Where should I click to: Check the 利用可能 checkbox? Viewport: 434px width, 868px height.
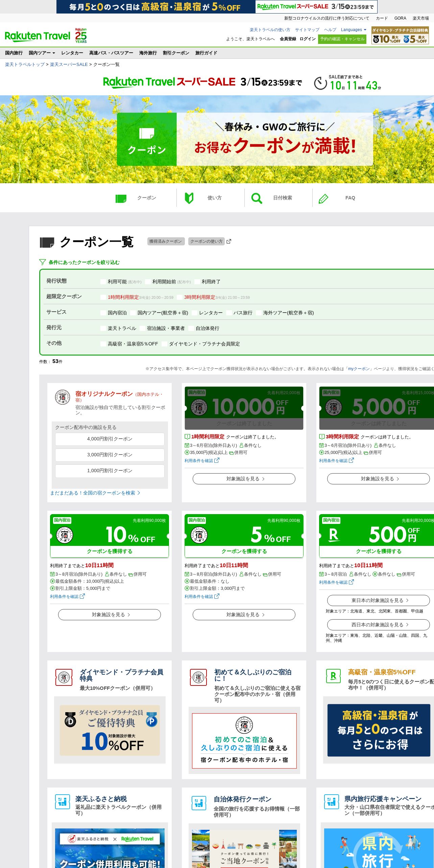(x=103, y=282)
